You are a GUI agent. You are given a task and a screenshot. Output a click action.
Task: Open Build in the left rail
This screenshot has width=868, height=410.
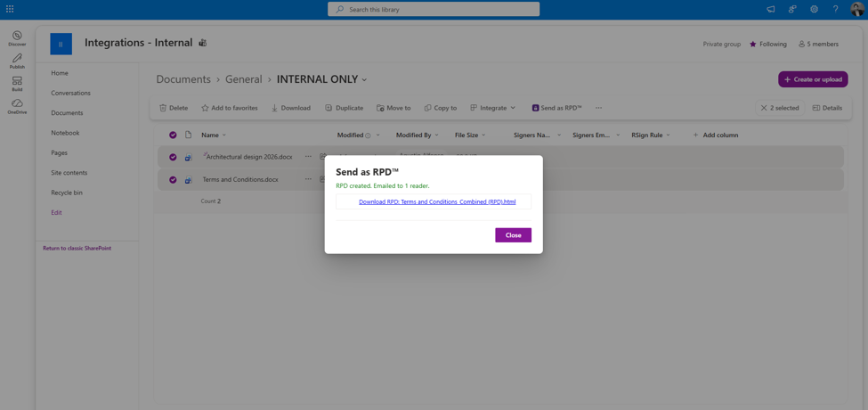(17, 84)
